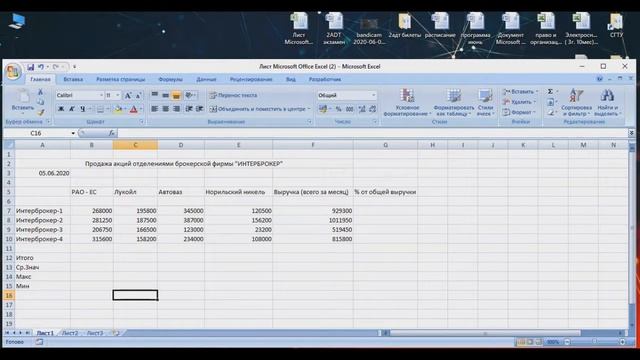The height and width of the screenshot is (360, 640).
Task: Open the round Office button menu
Action: pyautogui.click(x=13, y=72)
